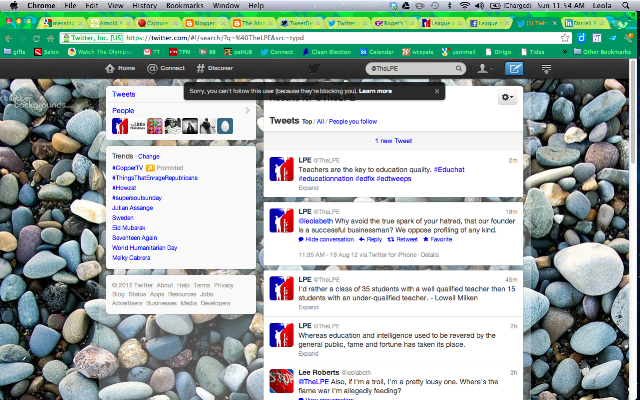640x400 pixels.
Task: Open the Chrome History menu
Action: (144, 6)
